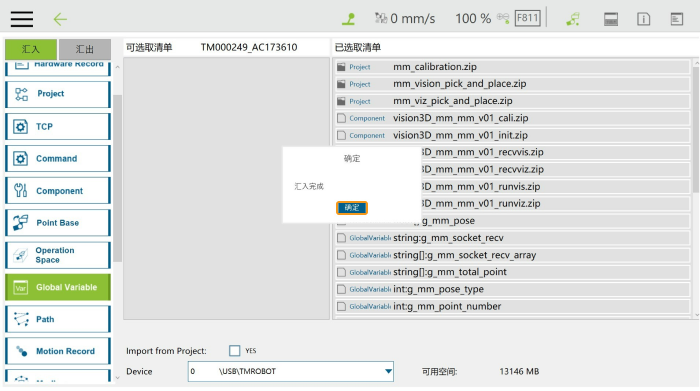Viewport: 700px width, 391px height.
Task: Select mm_viz_pick_and_place.zip row
Action: (x=512, y=101)
